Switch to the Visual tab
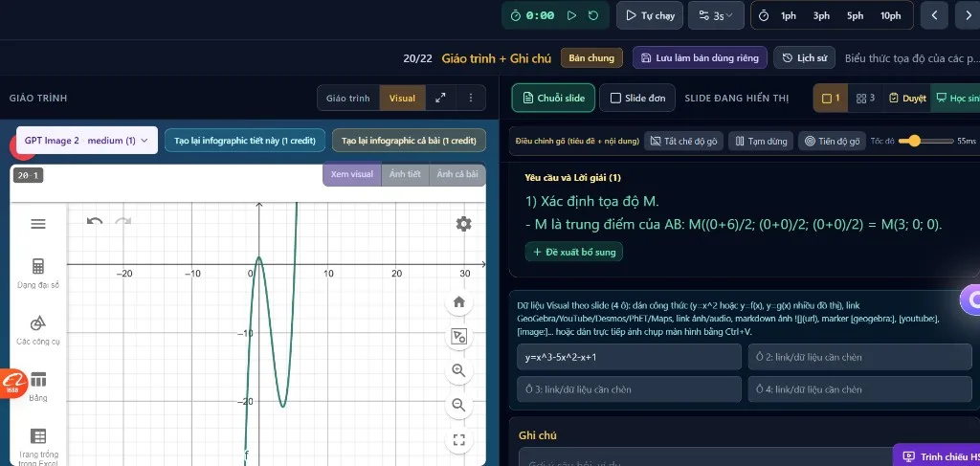980x466 pixels. (x=403, y=98)
